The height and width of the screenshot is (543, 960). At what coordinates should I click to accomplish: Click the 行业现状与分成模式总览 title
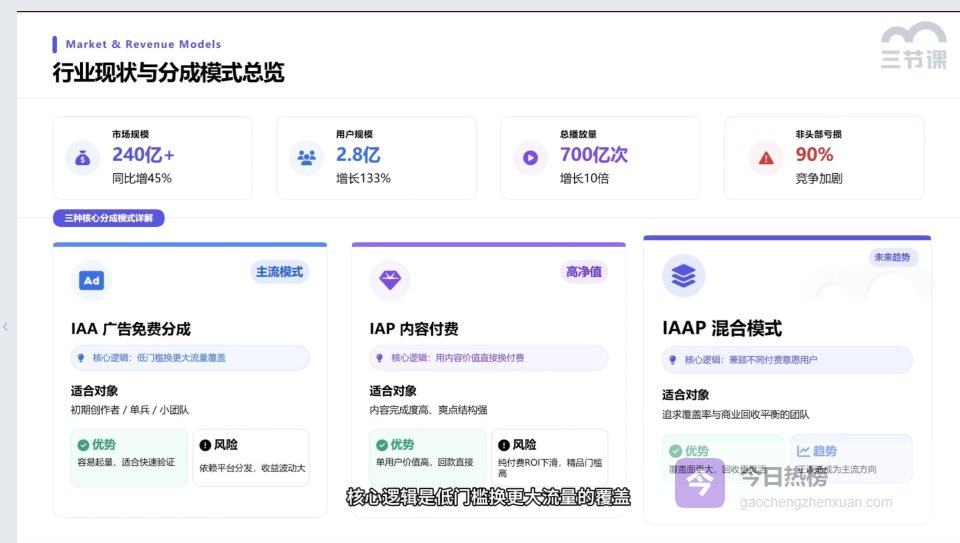[x=168, y=72]
